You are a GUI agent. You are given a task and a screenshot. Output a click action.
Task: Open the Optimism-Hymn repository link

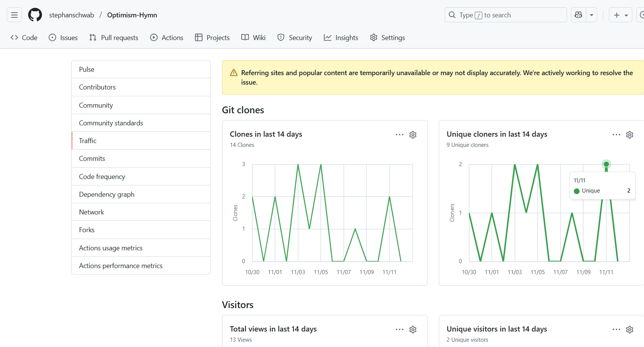[x=132, y=15]
